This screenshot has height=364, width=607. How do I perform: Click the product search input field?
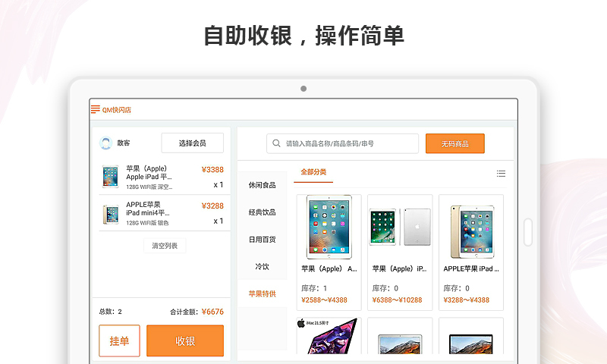(x=349, y=143)
